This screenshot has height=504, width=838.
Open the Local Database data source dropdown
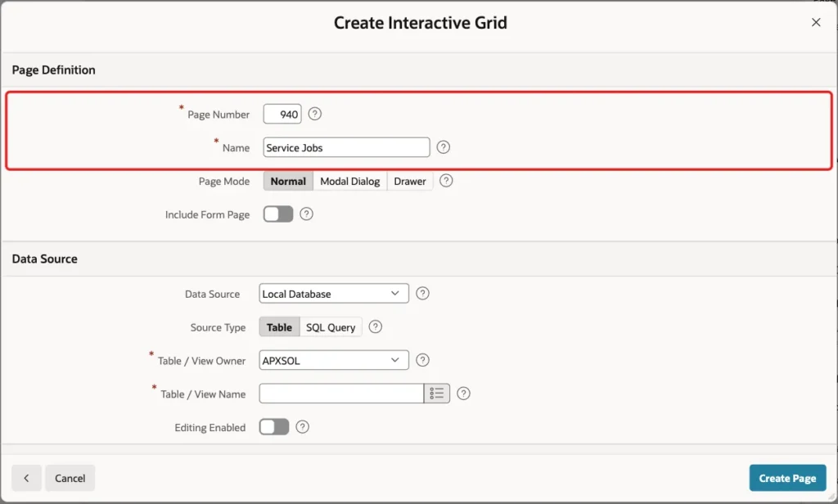334,294
